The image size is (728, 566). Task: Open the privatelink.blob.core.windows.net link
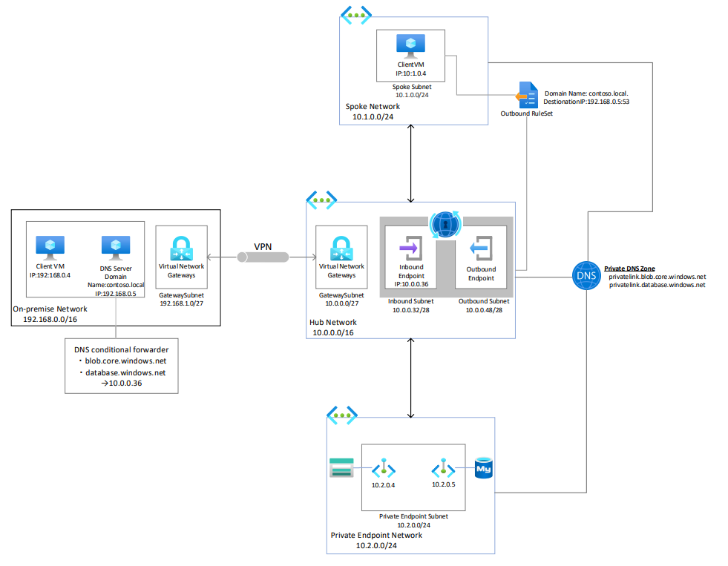click(x=656, y=276)
